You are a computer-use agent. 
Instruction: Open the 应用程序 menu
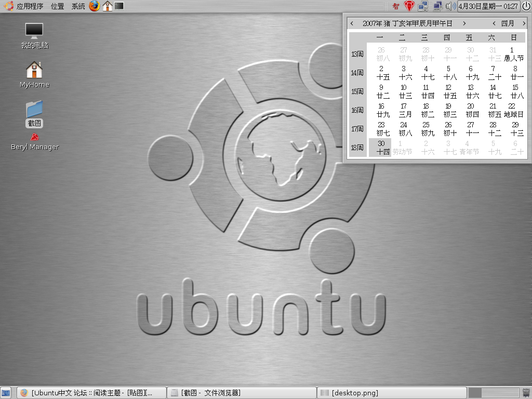(24, 6)
